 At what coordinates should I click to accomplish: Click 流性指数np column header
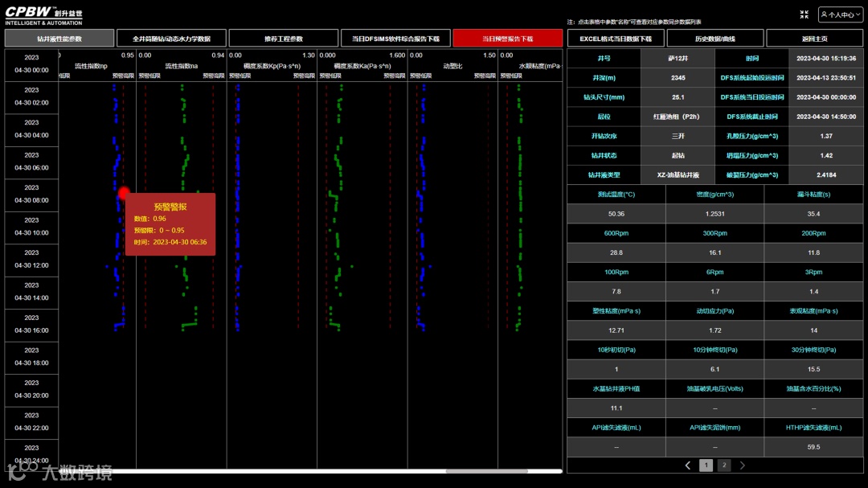[x=91, y=66]
